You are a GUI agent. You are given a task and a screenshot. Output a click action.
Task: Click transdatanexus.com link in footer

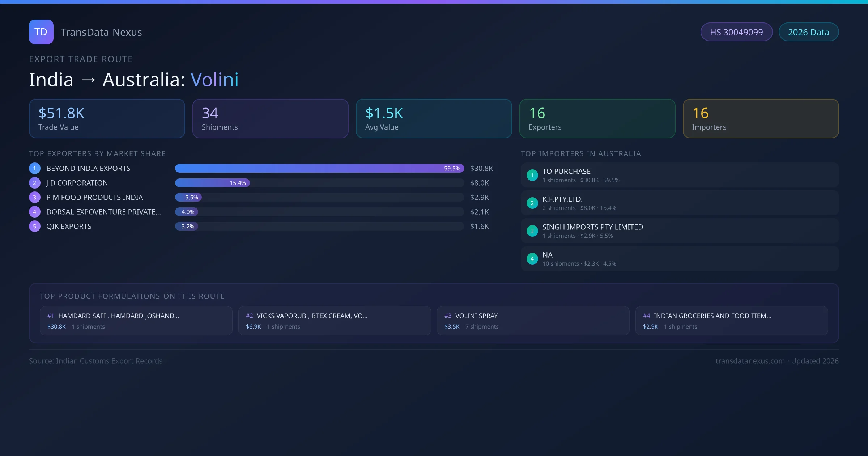[750, 361]
